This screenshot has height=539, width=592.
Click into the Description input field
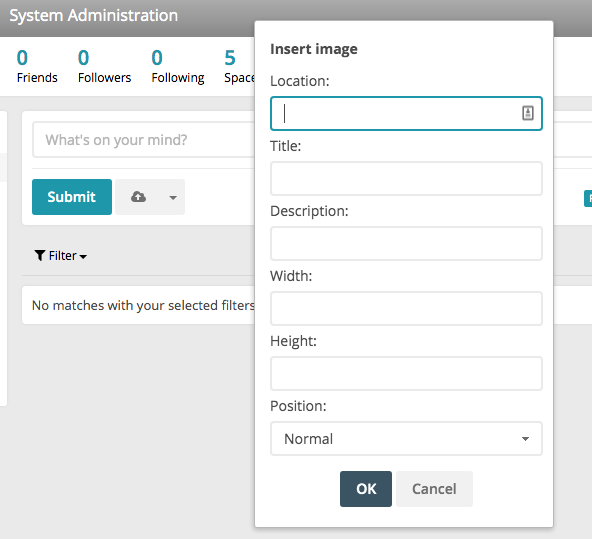point(406,243)
